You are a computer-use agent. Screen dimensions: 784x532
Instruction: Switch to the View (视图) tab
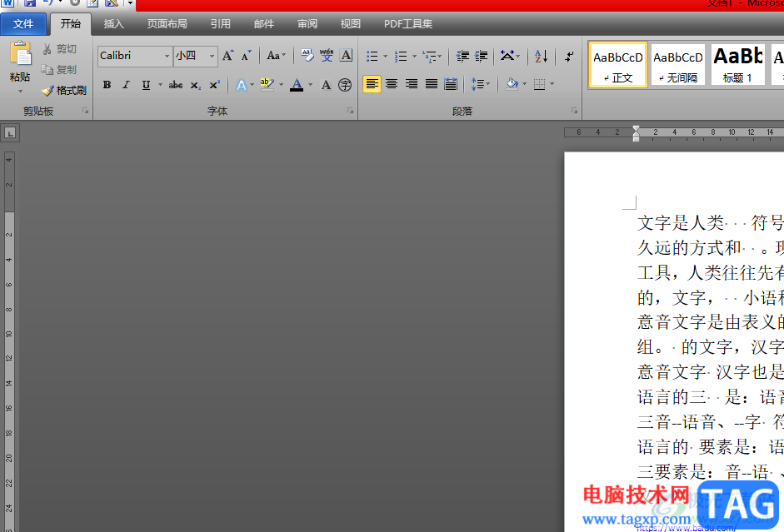(x=351, y=24)
